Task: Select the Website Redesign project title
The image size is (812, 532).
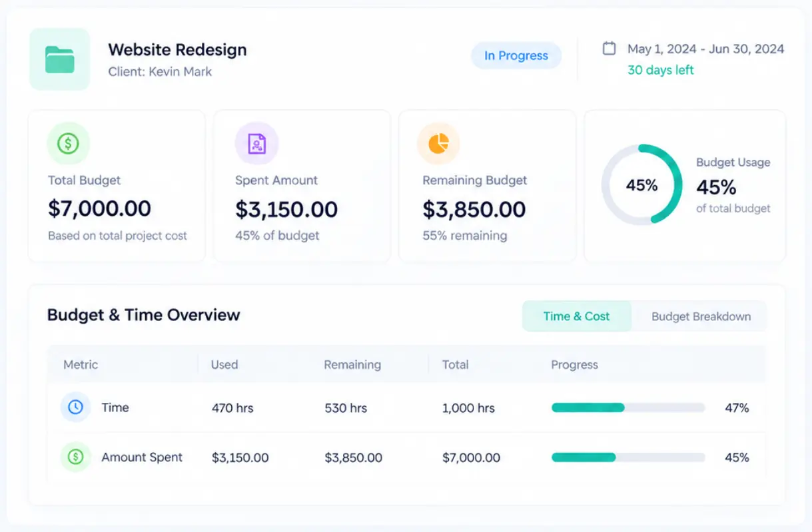Action: pos(177,50)
